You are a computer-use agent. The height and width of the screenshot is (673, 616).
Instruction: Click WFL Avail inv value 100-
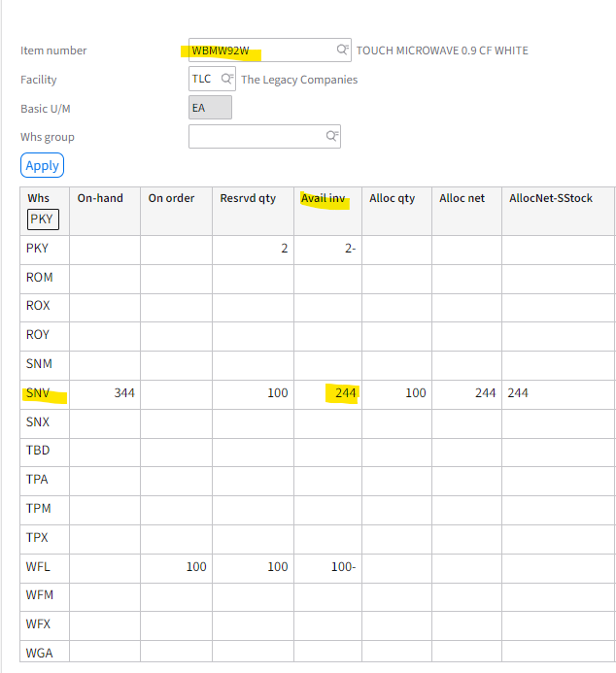(343, 566)
